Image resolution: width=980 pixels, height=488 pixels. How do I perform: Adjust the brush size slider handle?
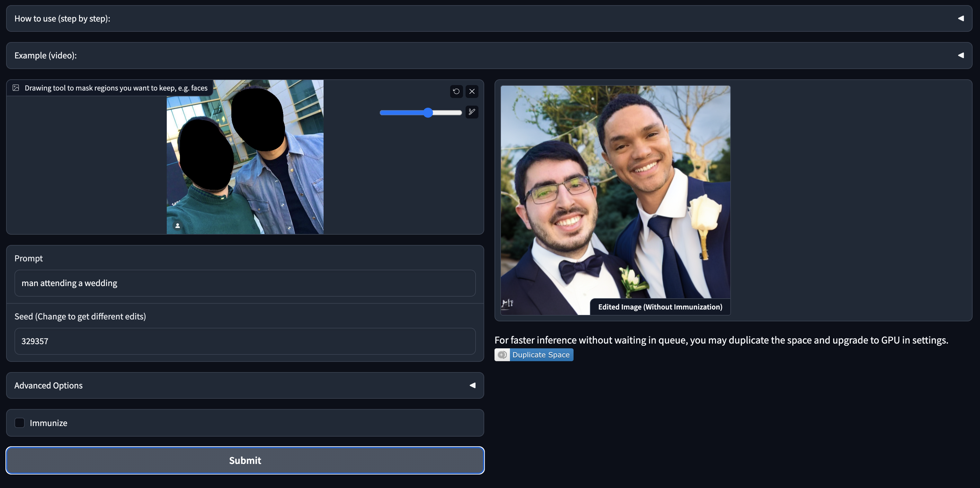pos(429,112)
